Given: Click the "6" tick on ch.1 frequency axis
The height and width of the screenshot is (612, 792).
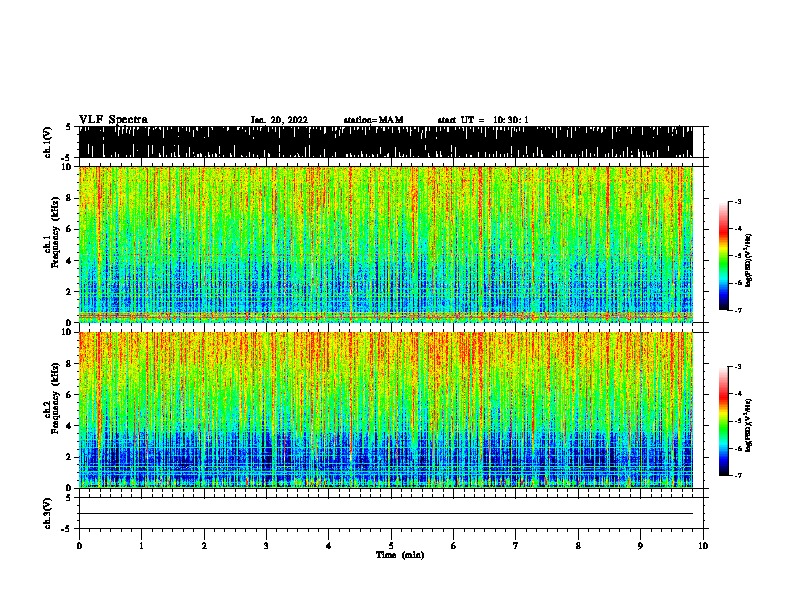Looking at the screenshot, I should (x=70, y=229).
